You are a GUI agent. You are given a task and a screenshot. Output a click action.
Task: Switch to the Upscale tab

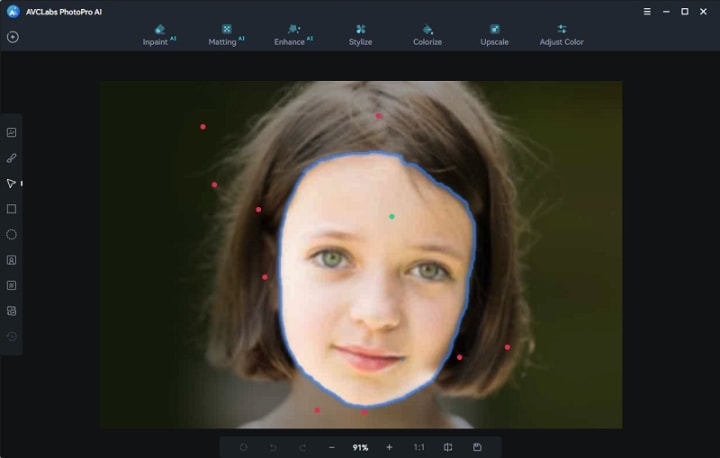pyautogui.click(x=495, y=35)
